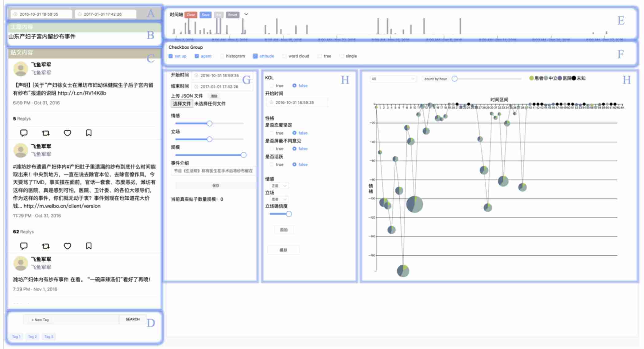Enable the histogram checkbox
This screenshot has width=644, height=349.
click(x=222, y=56)
